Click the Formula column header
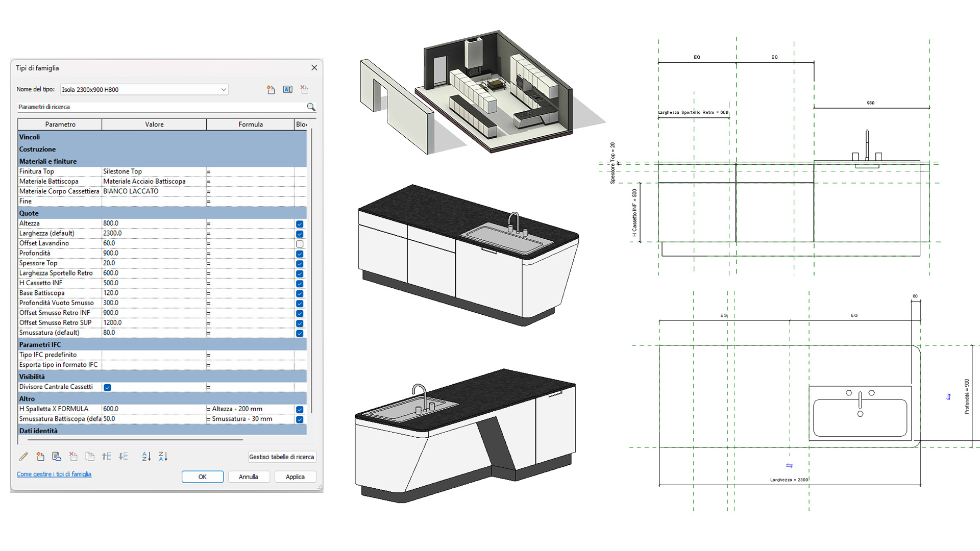Viewport: 980px width, 551px height. pyautogui.click(x=250, y=124)
